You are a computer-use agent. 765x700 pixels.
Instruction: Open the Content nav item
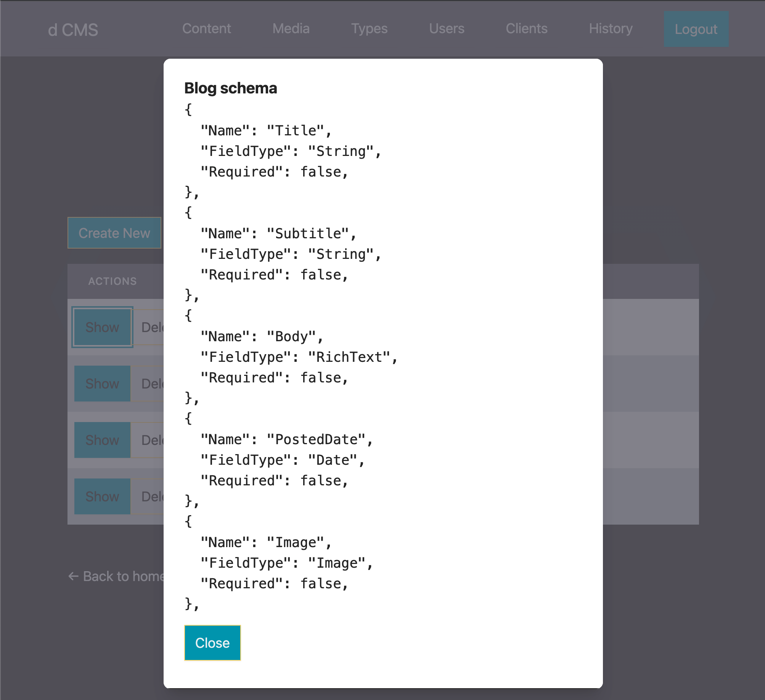tap(206, 29)
